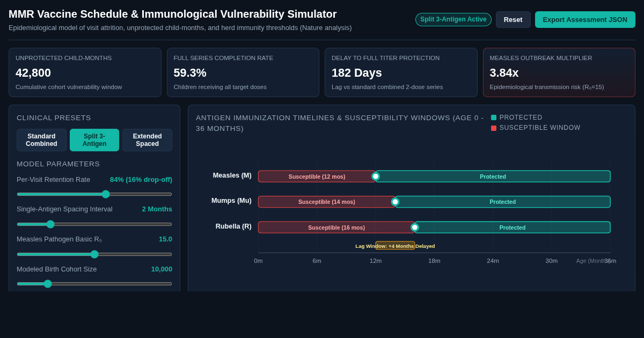Image resolution: width=644 pixels, height=338 pixels.
Task: Click the 30m axis tick label
Action: coord(552,261)
